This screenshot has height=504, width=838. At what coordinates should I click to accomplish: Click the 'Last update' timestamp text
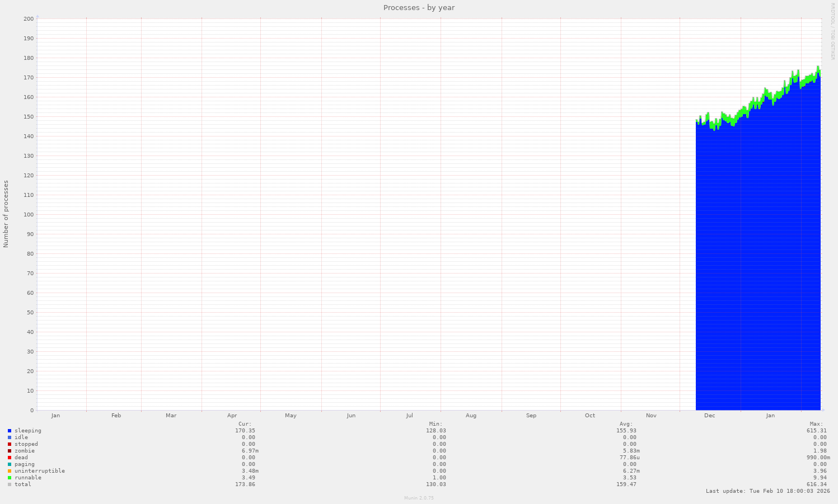point(767,491)
